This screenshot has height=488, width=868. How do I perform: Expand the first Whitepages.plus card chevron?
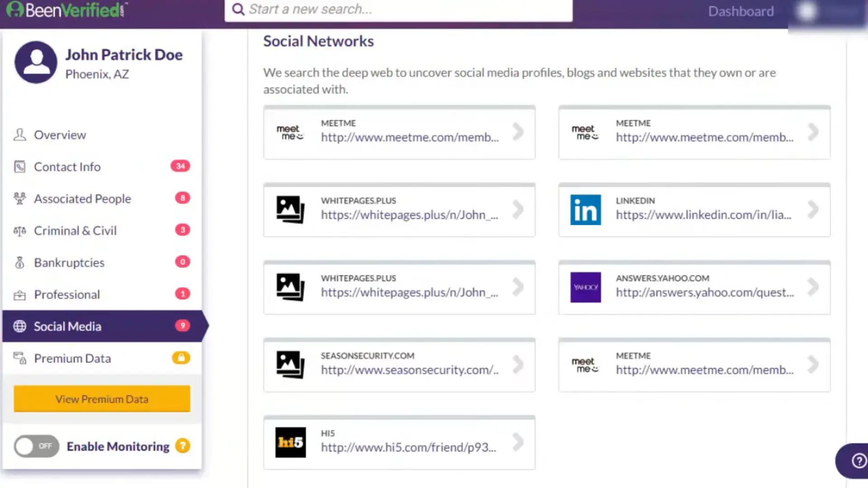coord(518,210)
